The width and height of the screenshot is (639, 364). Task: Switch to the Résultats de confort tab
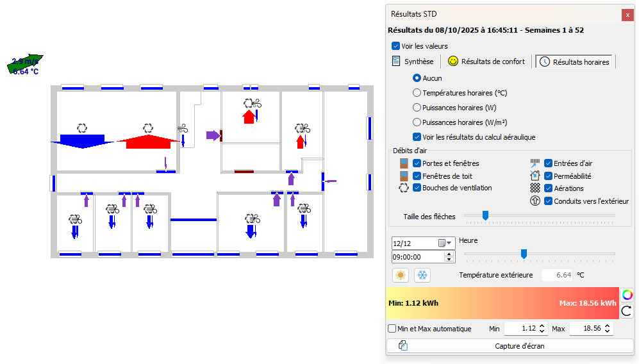486,62
